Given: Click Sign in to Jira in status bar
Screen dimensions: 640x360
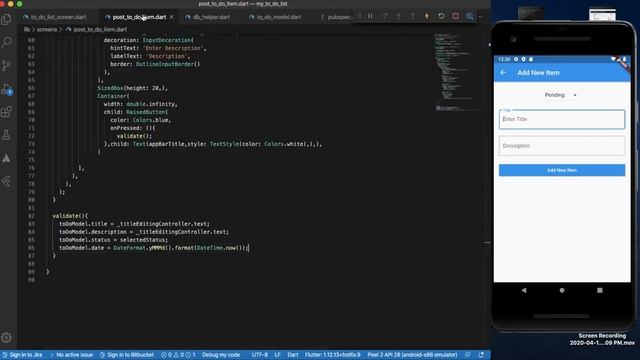Looking at the screenshot, I should (22, 355).
